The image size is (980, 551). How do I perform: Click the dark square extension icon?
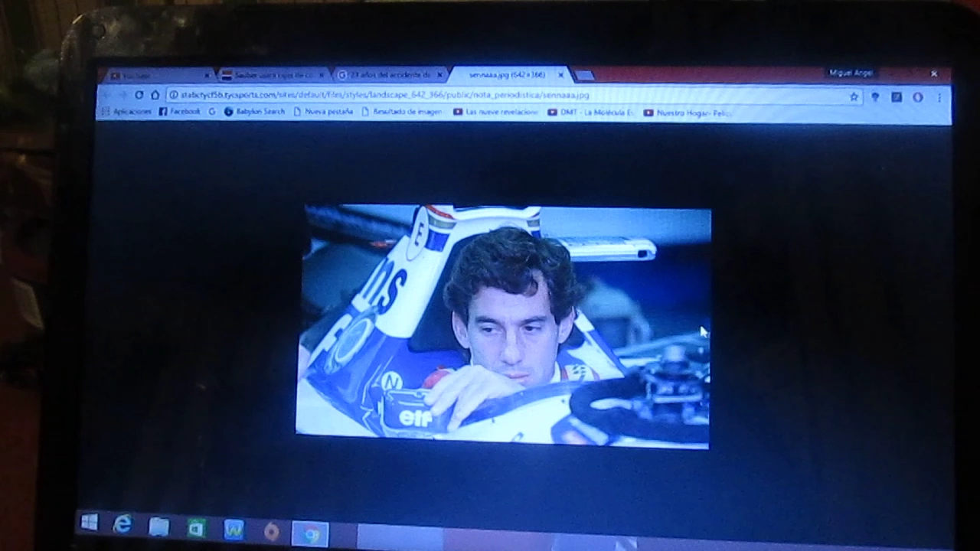tap(897, 97)
